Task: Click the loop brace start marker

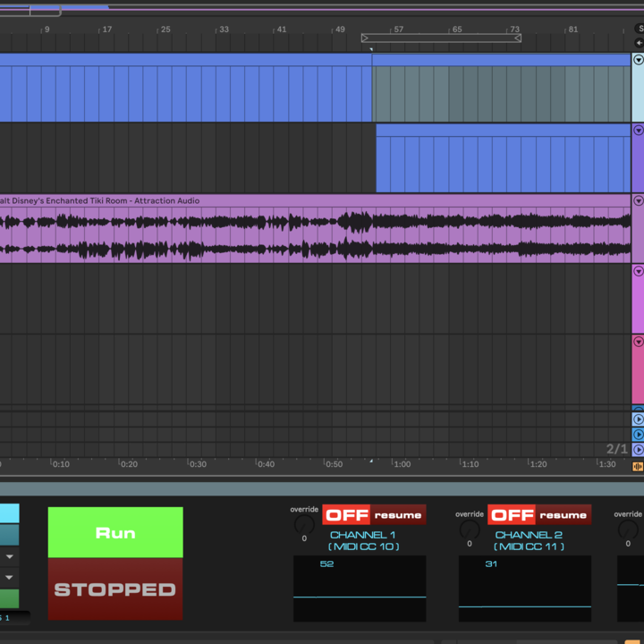Action: [x=365, y=38]
